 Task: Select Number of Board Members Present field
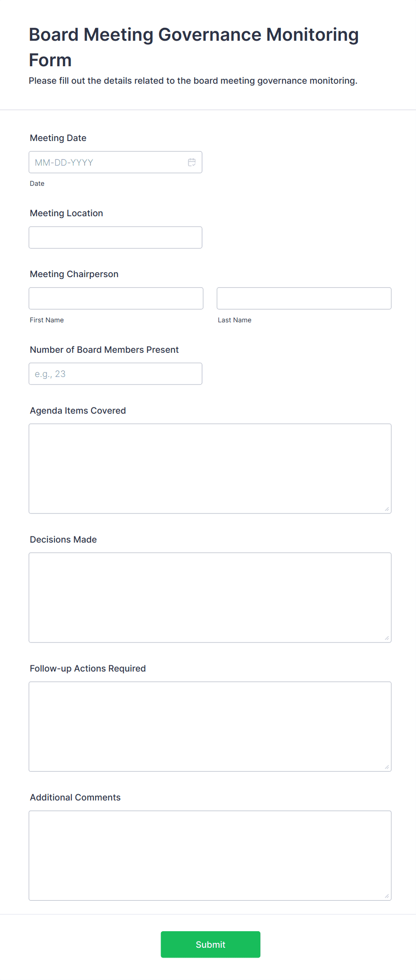coord(115,373)
